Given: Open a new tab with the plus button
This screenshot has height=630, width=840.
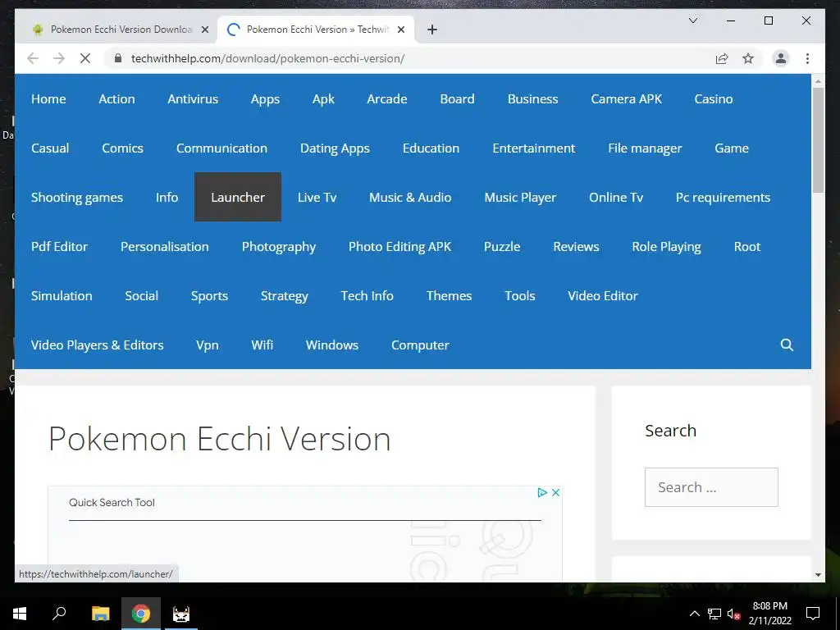Looking at the screenshot, I should coord(432,30).
